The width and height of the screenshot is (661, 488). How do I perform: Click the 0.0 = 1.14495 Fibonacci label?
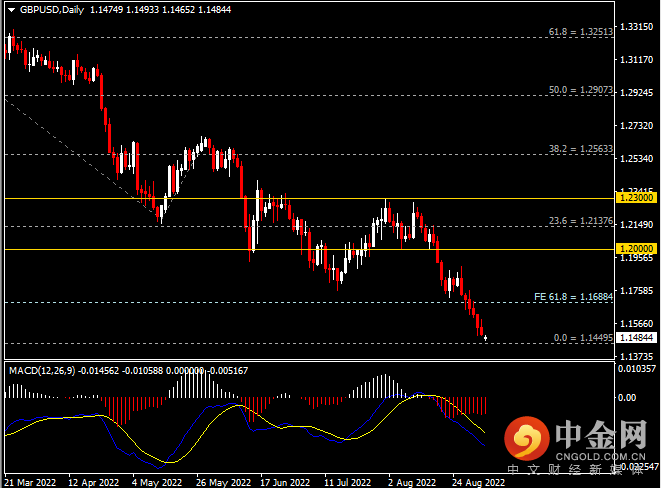click(583, 338)
